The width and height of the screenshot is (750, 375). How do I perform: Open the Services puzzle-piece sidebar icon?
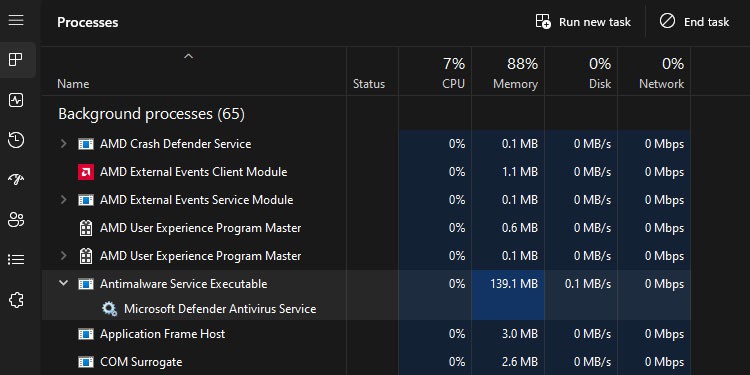(16, 300)
